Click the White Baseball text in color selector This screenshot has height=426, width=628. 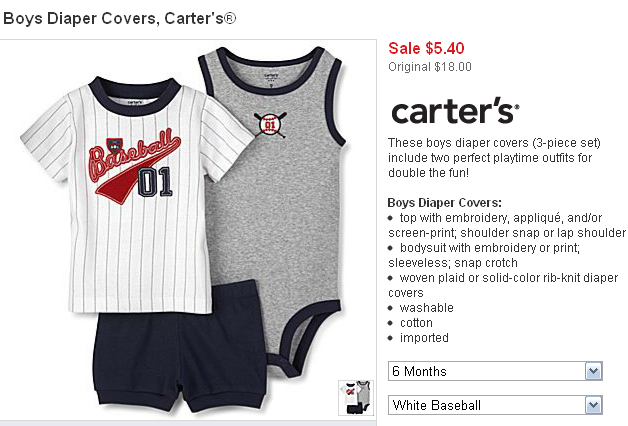(437, 406)
